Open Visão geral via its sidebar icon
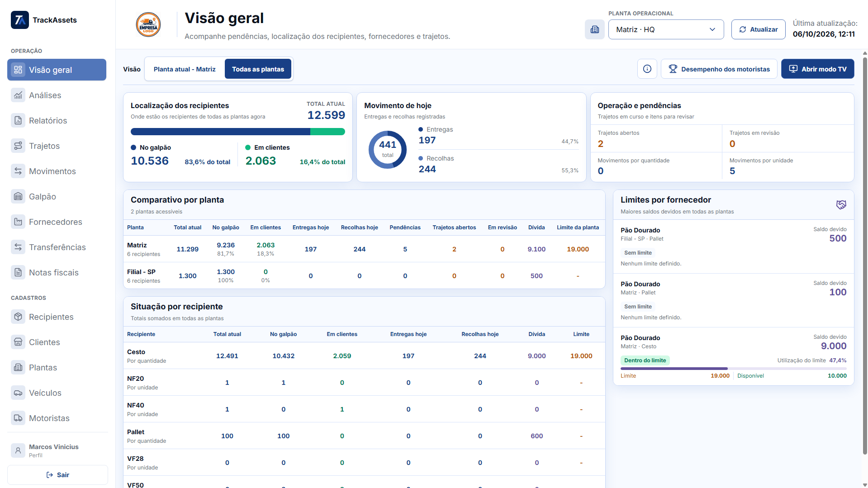Viewport: 868px width, 488px height. point(18,70)
